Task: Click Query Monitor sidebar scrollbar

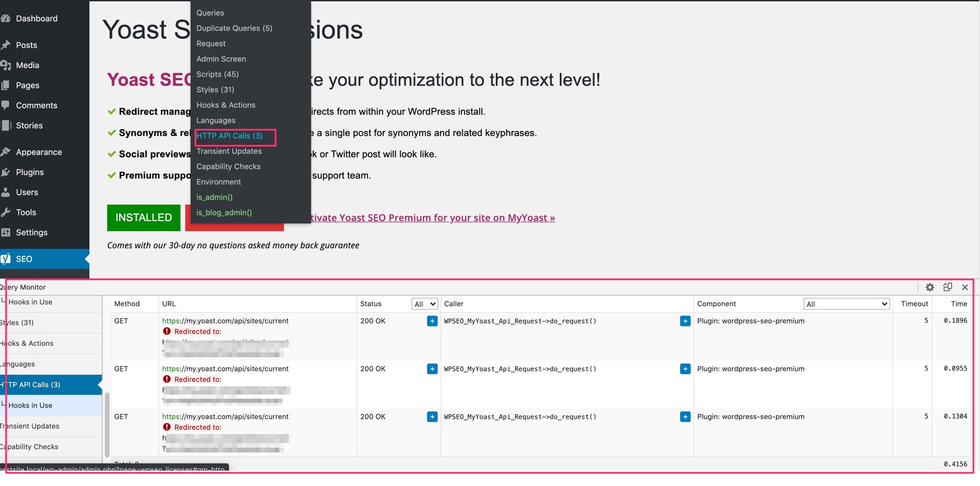Action: click(107, 425)
